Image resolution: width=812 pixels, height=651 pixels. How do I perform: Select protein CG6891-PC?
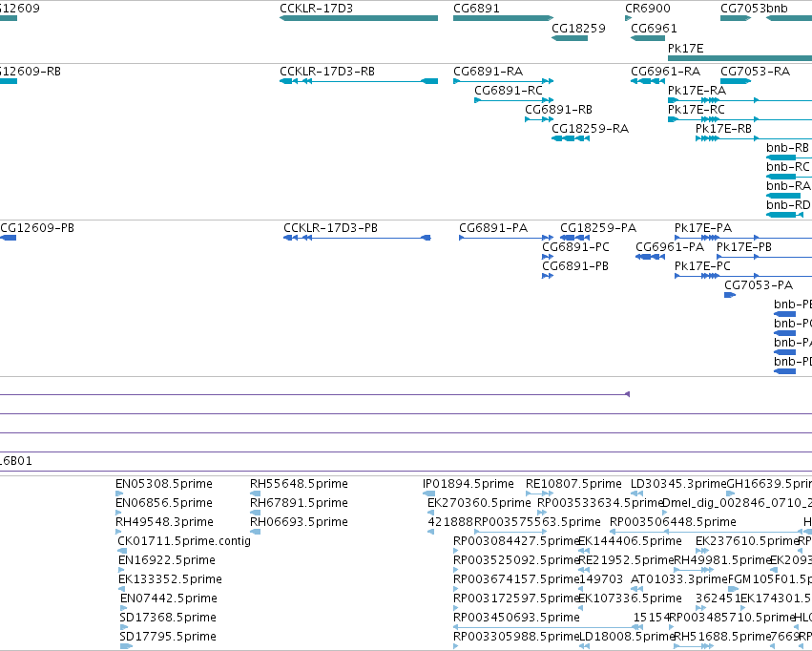point(548,257)
